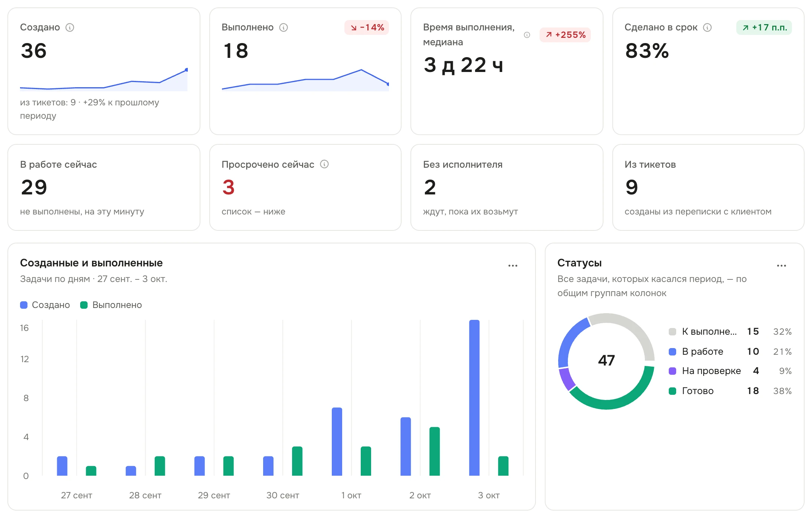Toggle the Выполнено legend item in chart

[111, 305]
